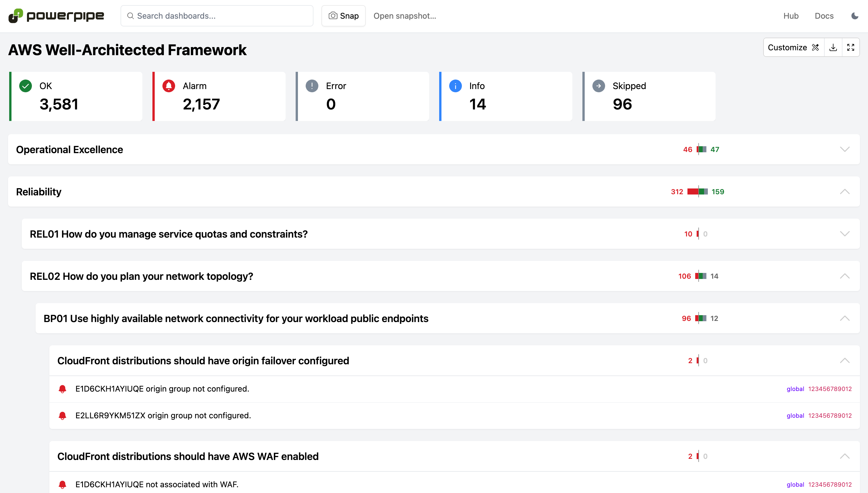Viewport: 868px width, 493px height.
Task: Click the Search dashboards input field
Action: click(x=217, y=16)
